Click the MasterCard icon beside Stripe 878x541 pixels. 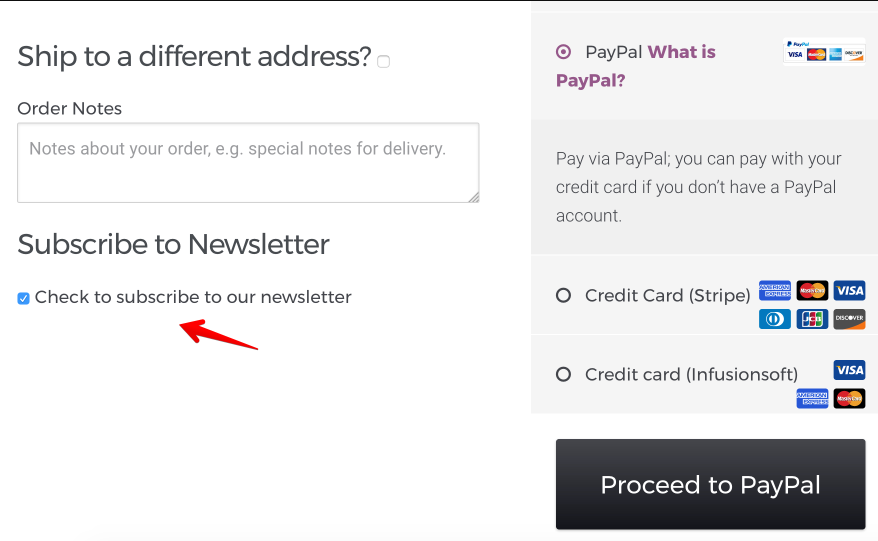pos(812,291)
